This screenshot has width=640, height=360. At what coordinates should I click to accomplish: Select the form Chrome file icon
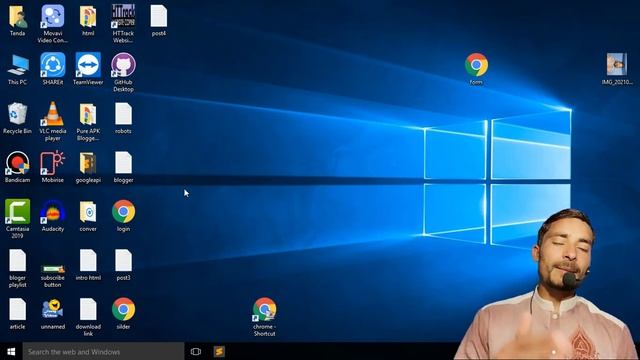click(476, 64)
